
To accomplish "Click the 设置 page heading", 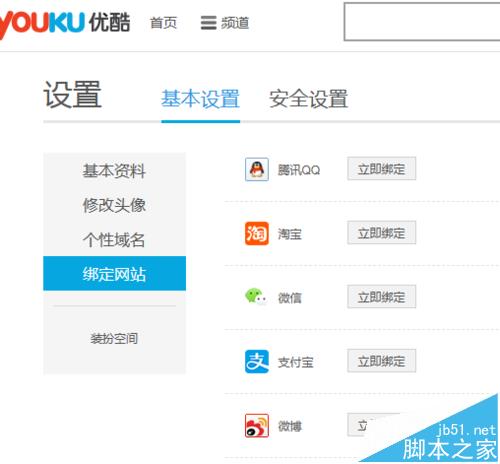I will (x=72, y=95).
